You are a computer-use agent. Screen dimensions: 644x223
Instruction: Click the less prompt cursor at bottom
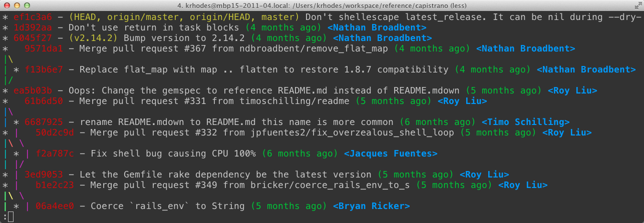[11, 216]
